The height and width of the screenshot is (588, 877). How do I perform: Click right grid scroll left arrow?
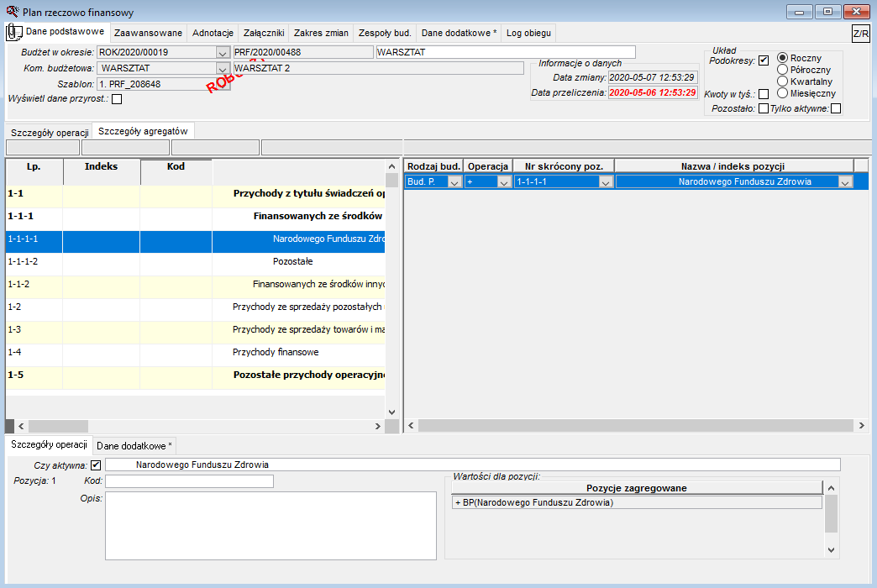[x=411, y=426]
